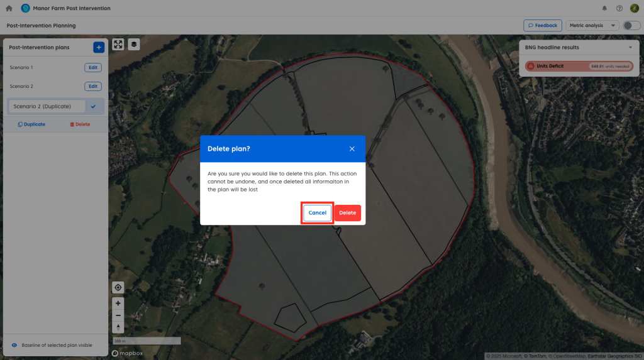The image size is (644, 360).
Task: Click the home icon in top bar
Action: coord(9,8)
